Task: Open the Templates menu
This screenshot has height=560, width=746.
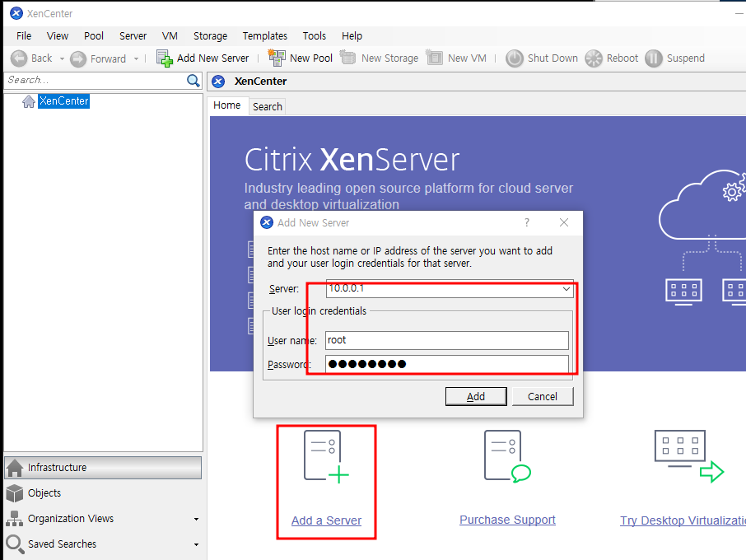Action: [x=265, y=36]
